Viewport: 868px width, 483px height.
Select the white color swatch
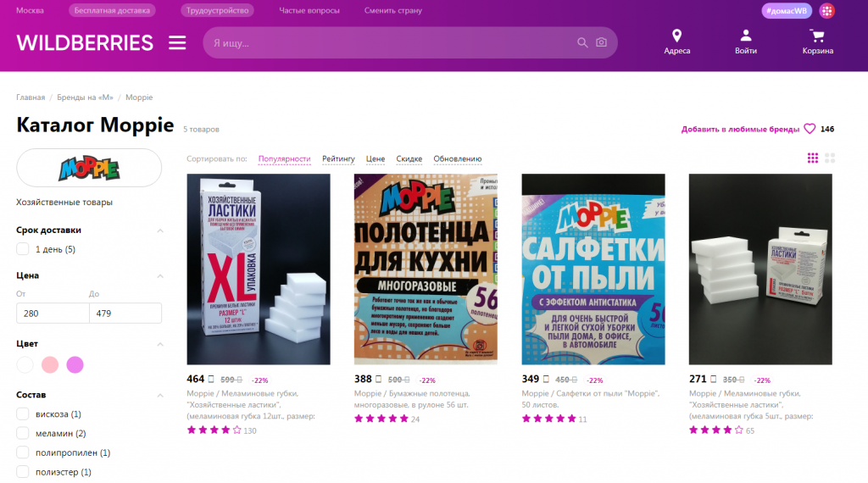click(25, 364)
